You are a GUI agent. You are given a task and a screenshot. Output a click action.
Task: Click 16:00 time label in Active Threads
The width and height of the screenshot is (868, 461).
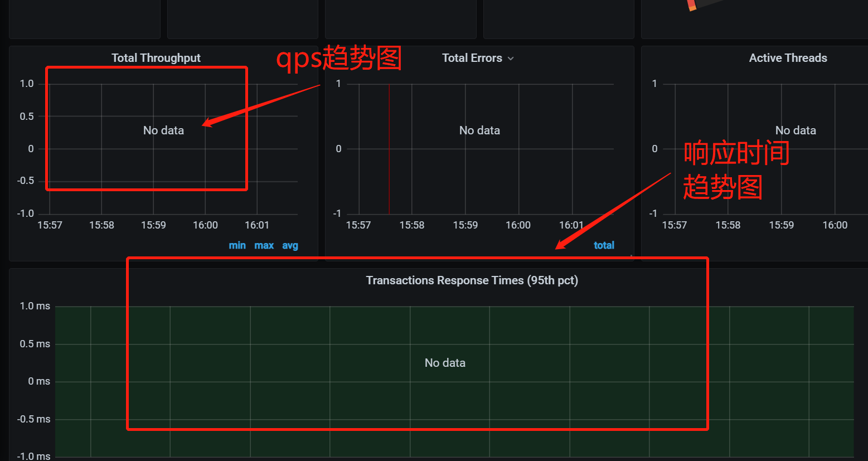coord(835,225)
